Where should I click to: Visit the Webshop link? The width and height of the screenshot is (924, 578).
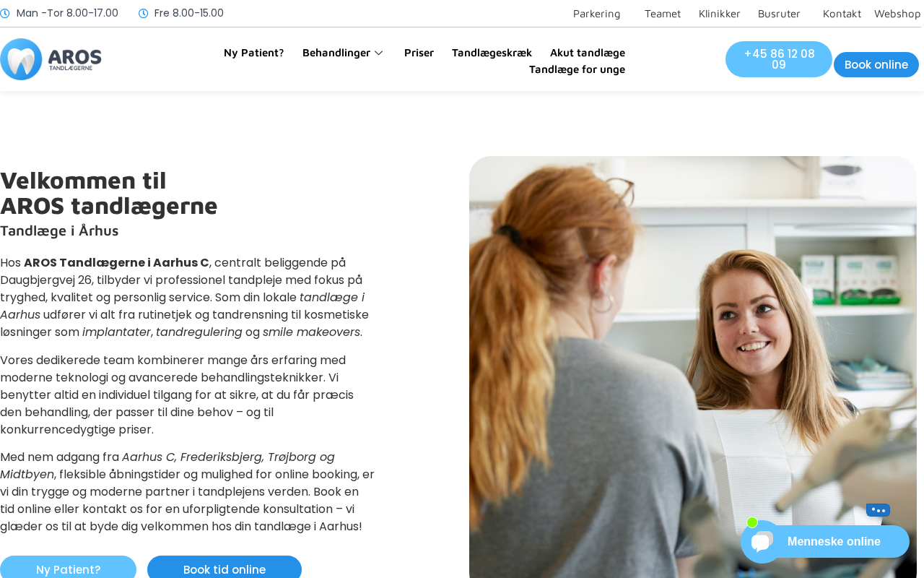pos(897,13)
